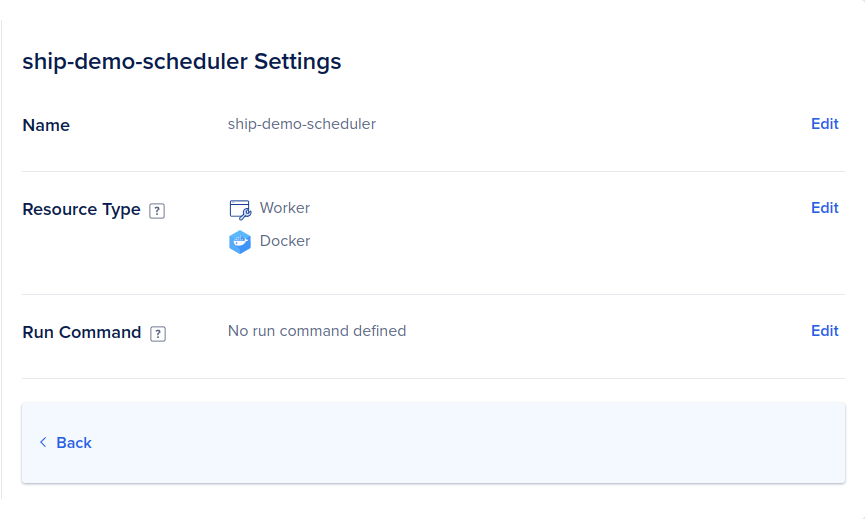Edit the Run Command setting
Screen dimensions: 865x519
coord(824,331)
